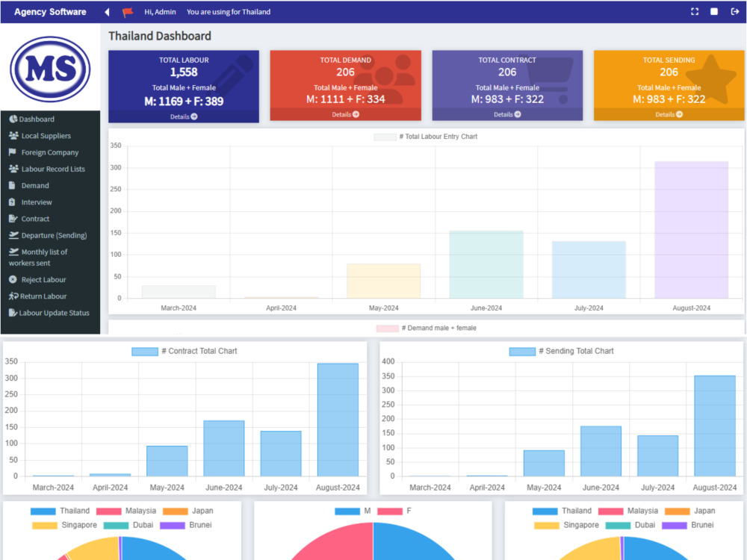747x560 pixels.
Task: Toggle Total Labour Entry Chart legend
Action: point(426,137)
